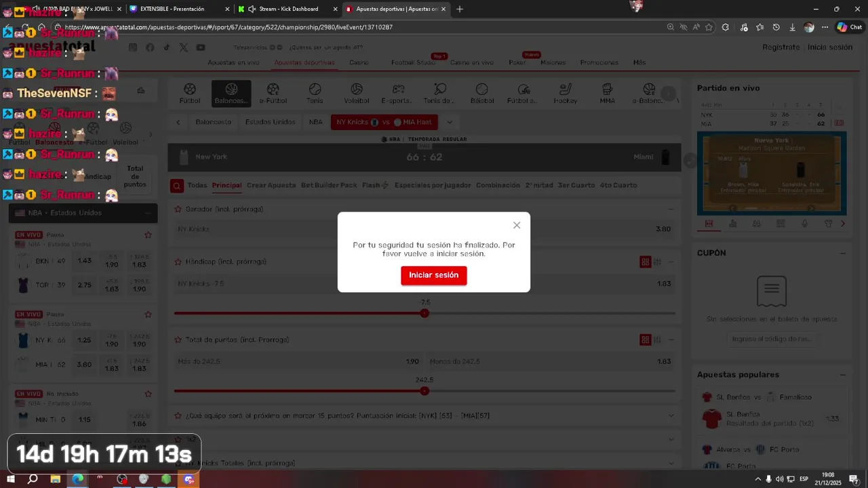This screenshot has height=488, width=868.
Task: Select the Fútbol sport icon
Action: (190, 94)
